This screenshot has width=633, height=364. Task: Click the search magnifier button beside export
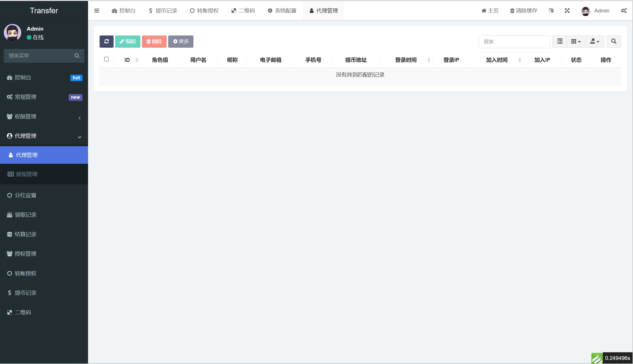pyautogui.click(x=614, y=41)
